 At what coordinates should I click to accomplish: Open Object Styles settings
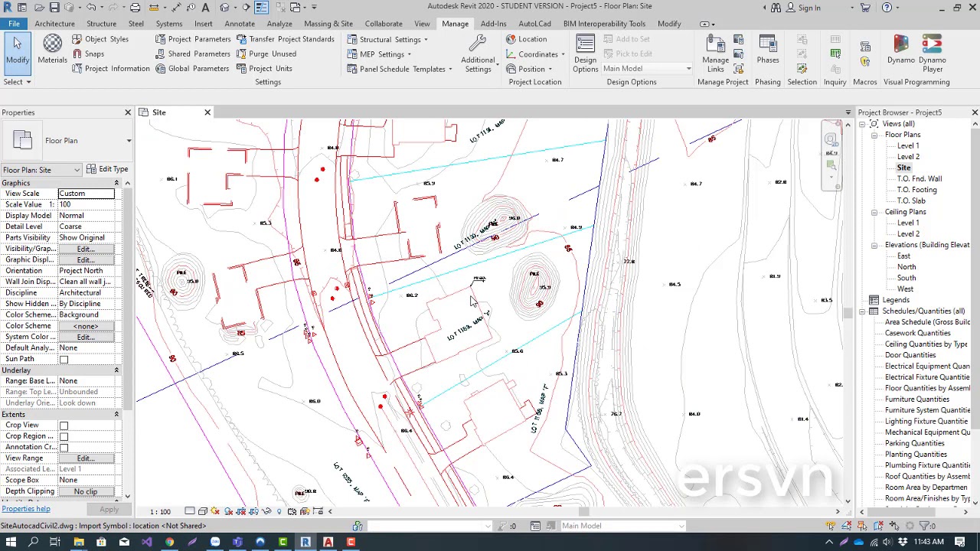pos(100,39)
